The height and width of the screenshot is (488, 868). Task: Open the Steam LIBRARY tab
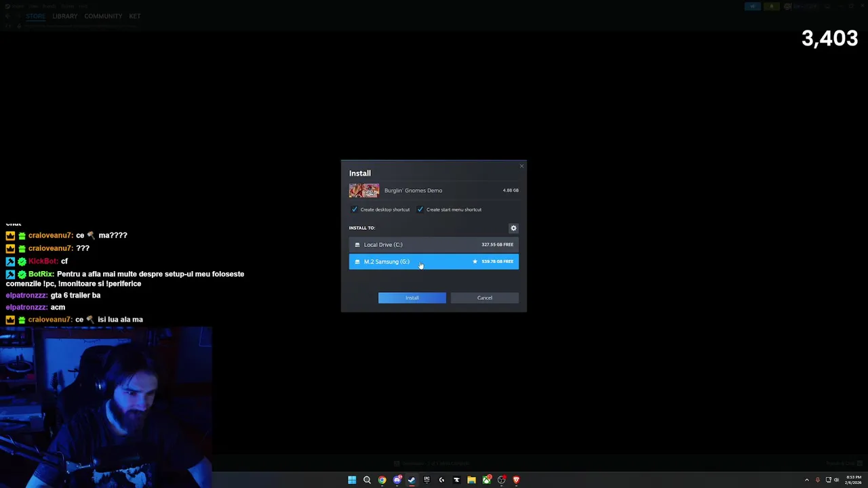pyautogui.click(x=65, y=16)
